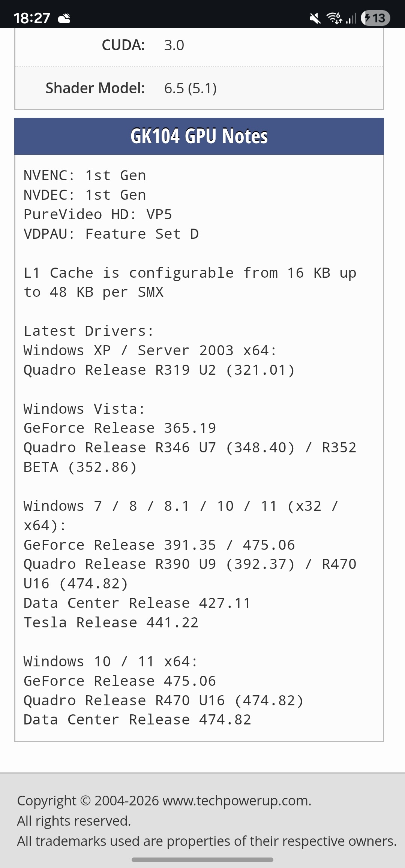Tap the battery charging indicator
The width and height of the screenshot is (405, 868).
coord(375,18)
